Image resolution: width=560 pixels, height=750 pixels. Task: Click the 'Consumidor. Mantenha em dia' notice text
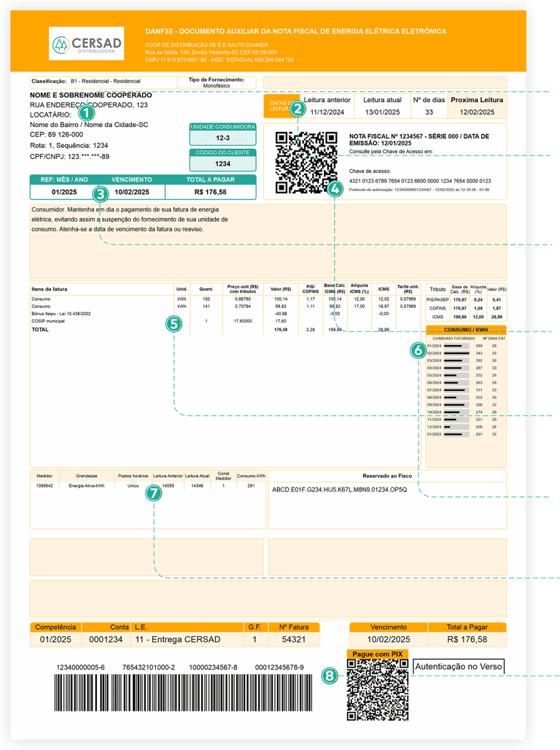click(x=129, y=219)
